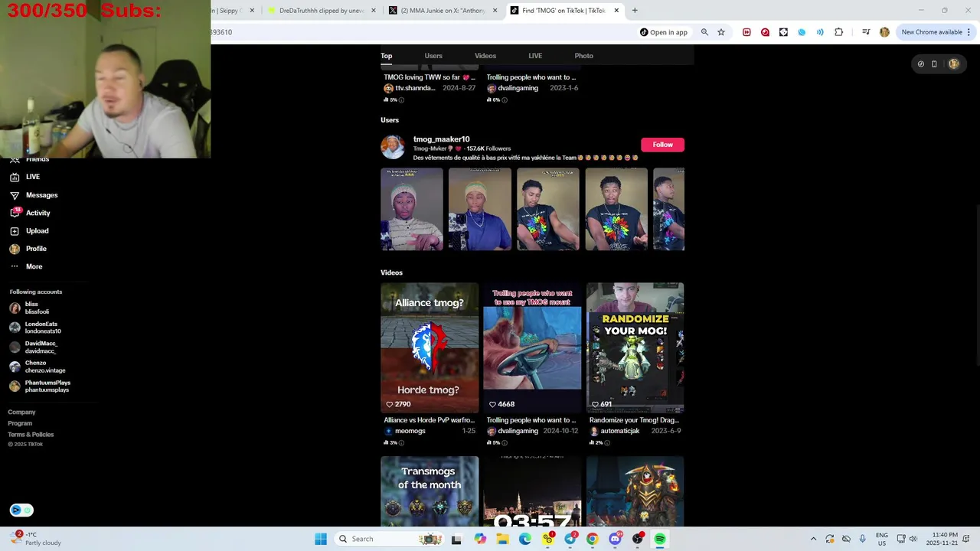980x551 pixels.
Task: Open File Explorer from the taskbar
Action: [502, 539]
